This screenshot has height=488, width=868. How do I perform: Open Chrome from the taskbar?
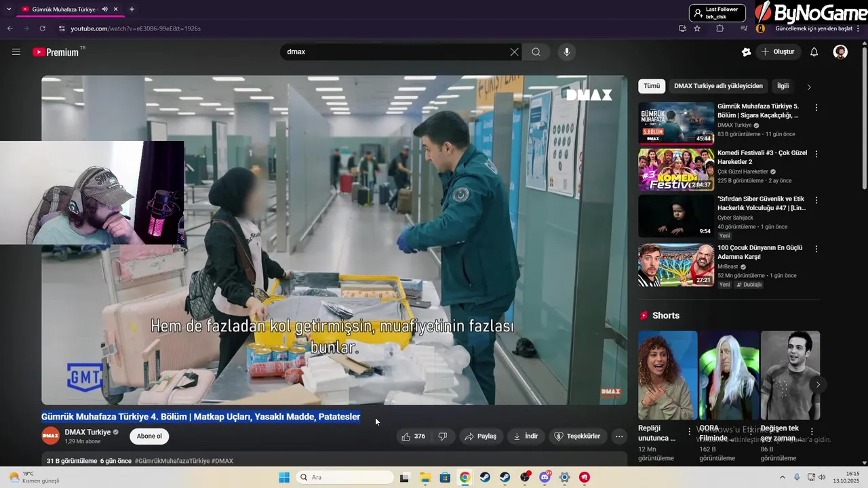(465, 478)
